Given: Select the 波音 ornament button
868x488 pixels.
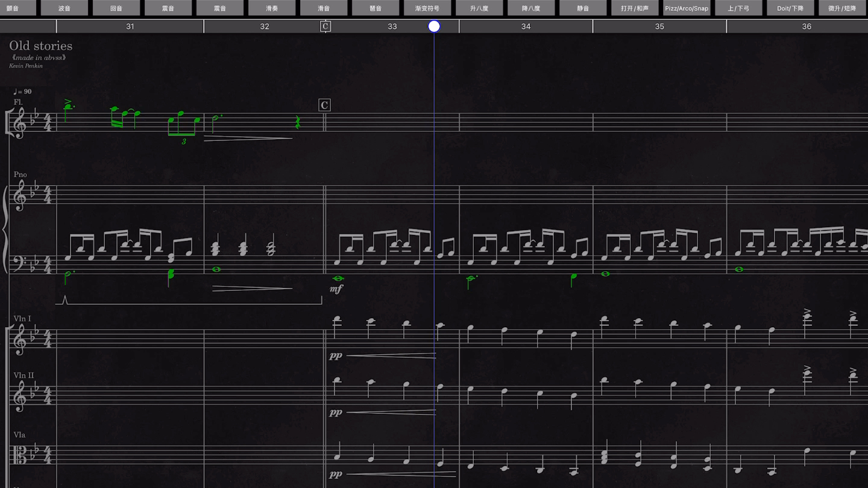Looking at the screenshot, I should 64,8.
